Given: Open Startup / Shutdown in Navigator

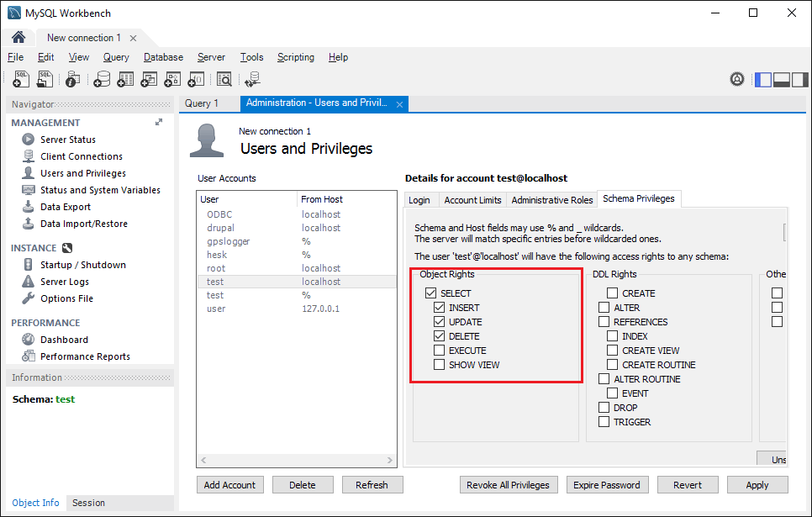Looking at the screenshot, I should 83,265.
